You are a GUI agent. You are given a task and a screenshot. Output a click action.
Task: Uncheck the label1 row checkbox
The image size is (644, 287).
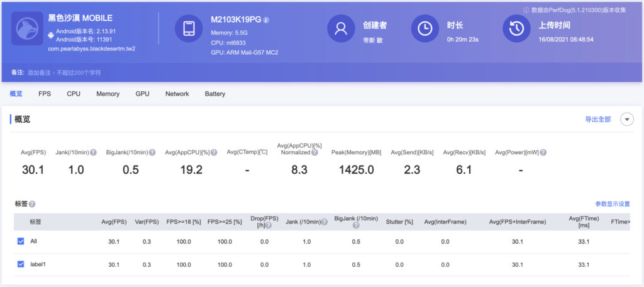pyautogui.click(x=21, y=264)
